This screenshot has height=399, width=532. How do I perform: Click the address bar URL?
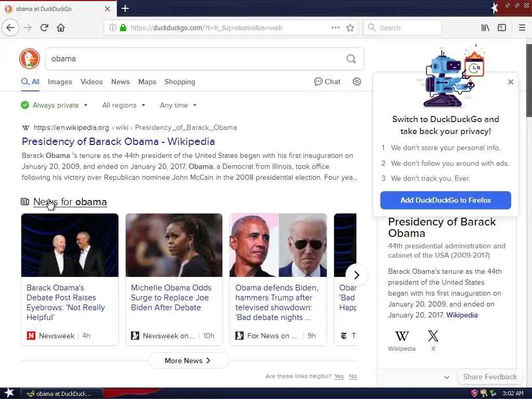point(206,28)
